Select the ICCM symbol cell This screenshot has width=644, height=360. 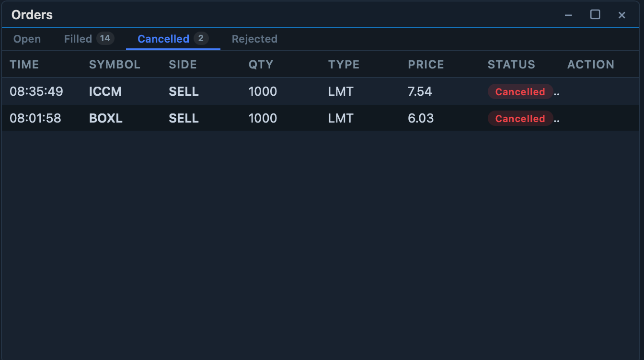pyautogui.click(x=105, y=91)
